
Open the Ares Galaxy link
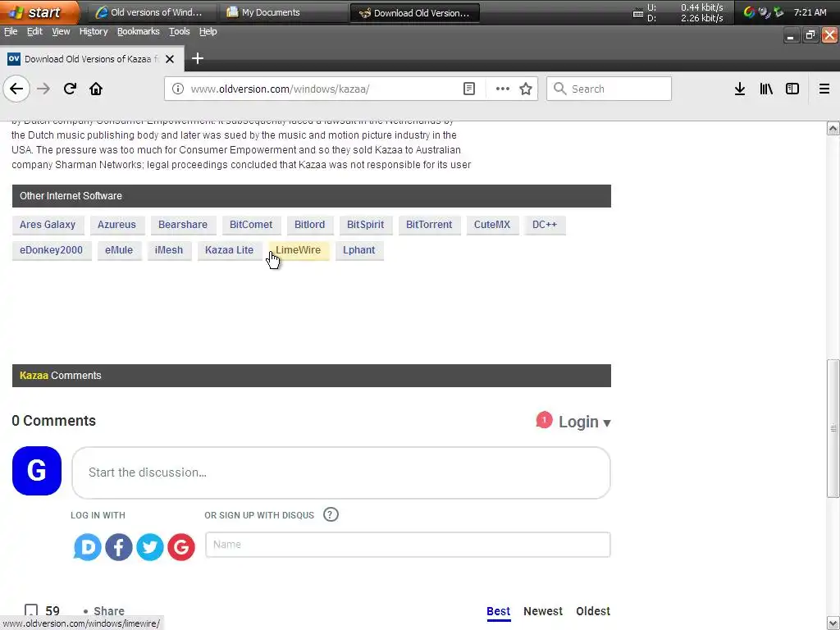pyautogui.click(x=47, y=225)
